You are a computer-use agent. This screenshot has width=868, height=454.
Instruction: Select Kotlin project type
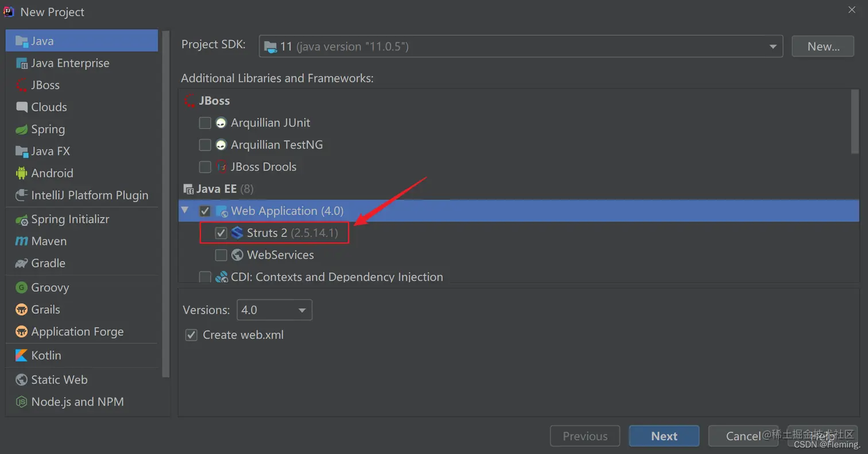pos(82,355)
